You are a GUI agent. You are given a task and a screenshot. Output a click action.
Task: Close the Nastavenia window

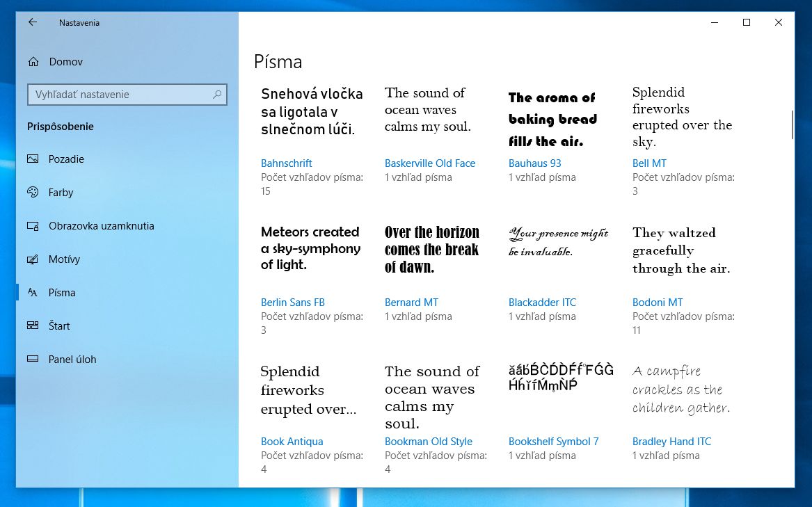point(779,22)
